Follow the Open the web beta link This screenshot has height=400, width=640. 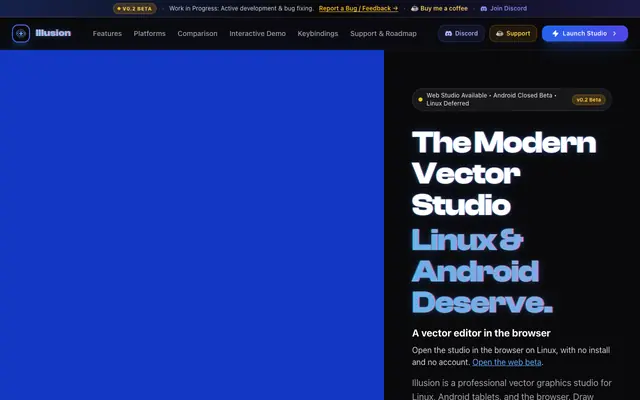pos(507,362)
